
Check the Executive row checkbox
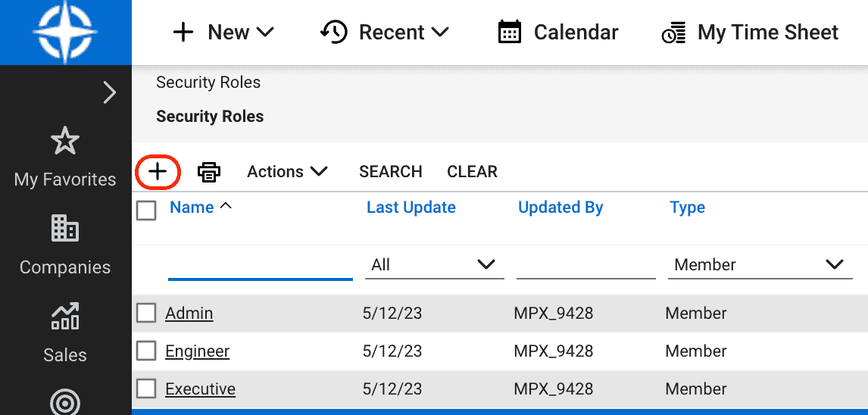146,389
